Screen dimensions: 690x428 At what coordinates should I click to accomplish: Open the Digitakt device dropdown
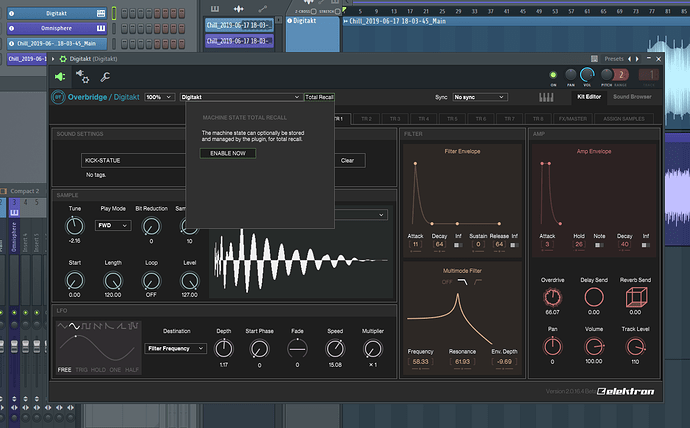tap(240, 97)
